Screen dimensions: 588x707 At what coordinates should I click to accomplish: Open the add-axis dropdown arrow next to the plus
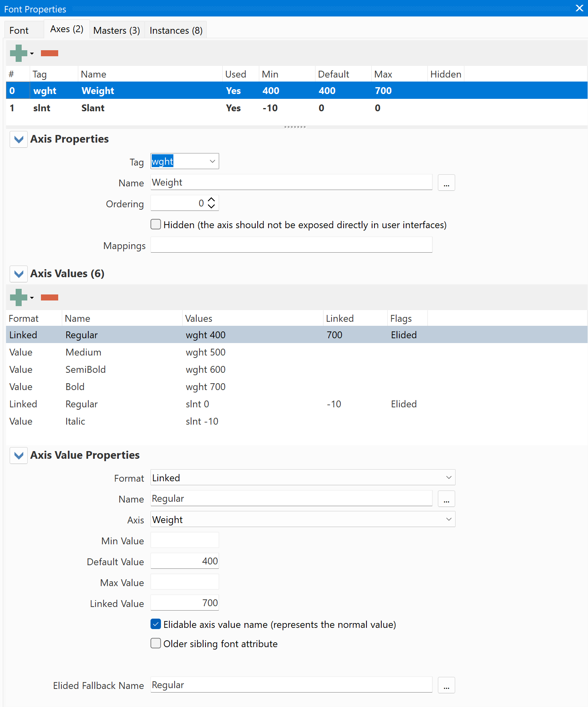click(32, 53)
